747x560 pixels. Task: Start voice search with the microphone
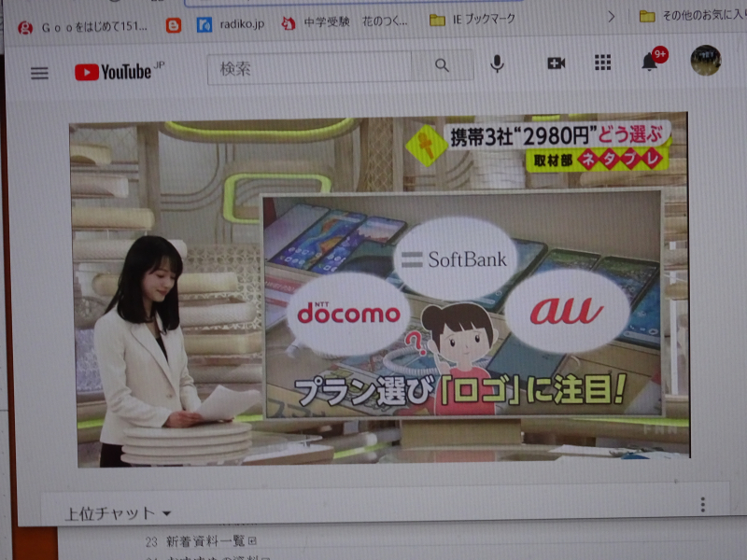pos(497,63)
